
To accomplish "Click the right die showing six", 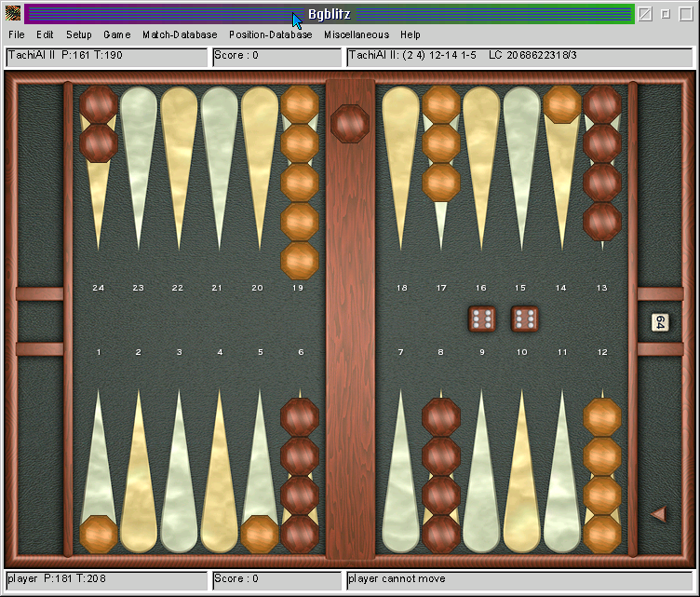I will [x=524, y=319].
